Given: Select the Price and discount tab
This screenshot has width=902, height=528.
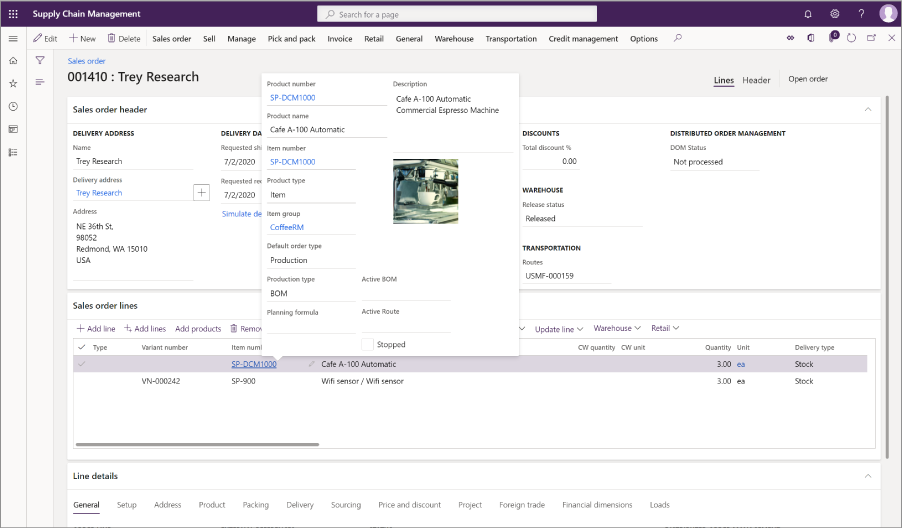Looking at the screenshot, I should click(x=410, y=504).
